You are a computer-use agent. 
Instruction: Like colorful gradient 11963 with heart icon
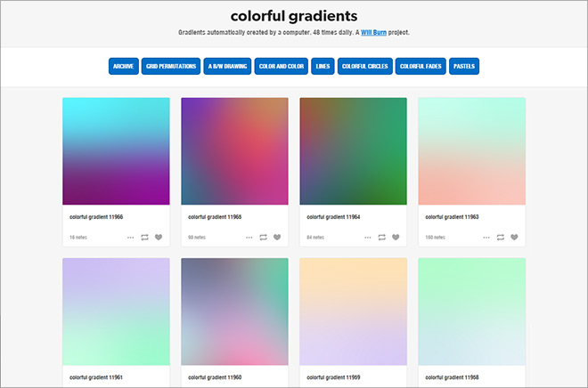tap(514, 237)
